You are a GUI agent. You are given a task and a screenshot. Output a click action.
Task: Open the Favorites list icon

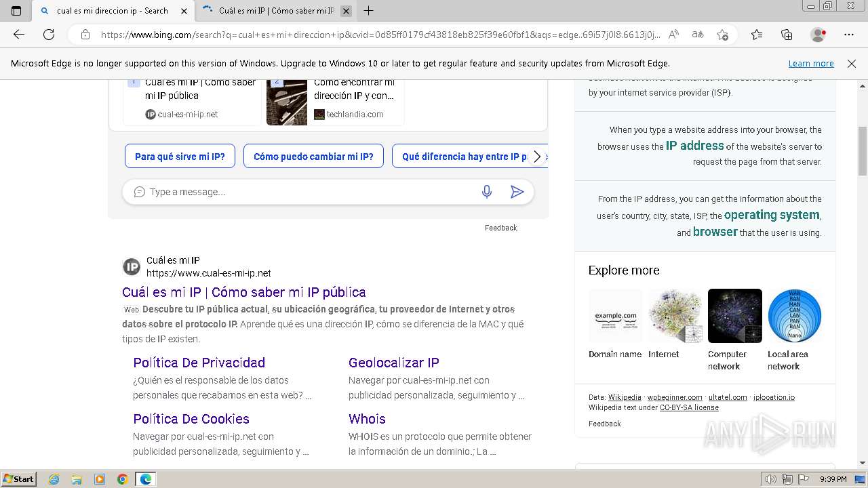757,35
